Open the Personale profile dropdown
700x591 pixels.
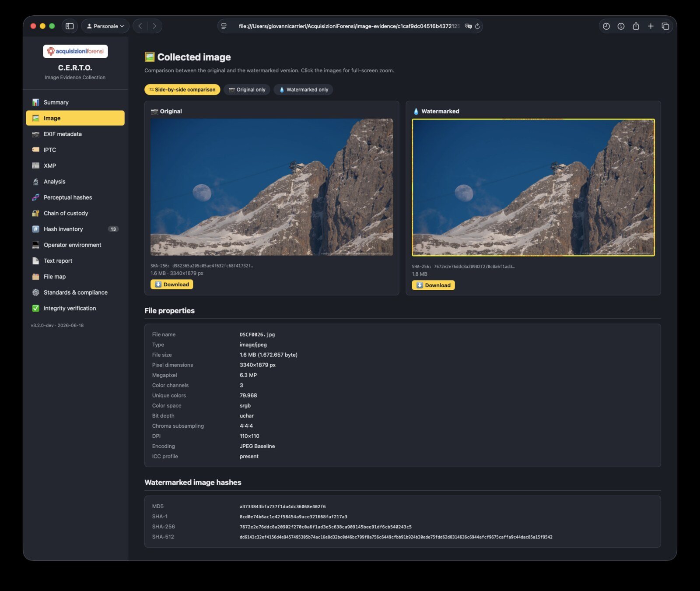[105, 26]
